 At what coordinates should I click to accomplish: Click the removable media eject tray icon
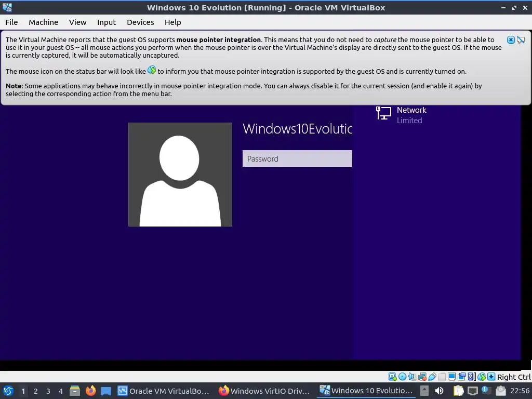pyautogui.click(x=424, y=391)
